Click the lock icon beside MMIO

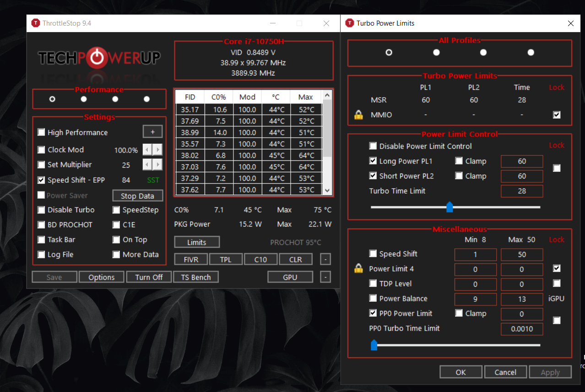tap(359, 115)
